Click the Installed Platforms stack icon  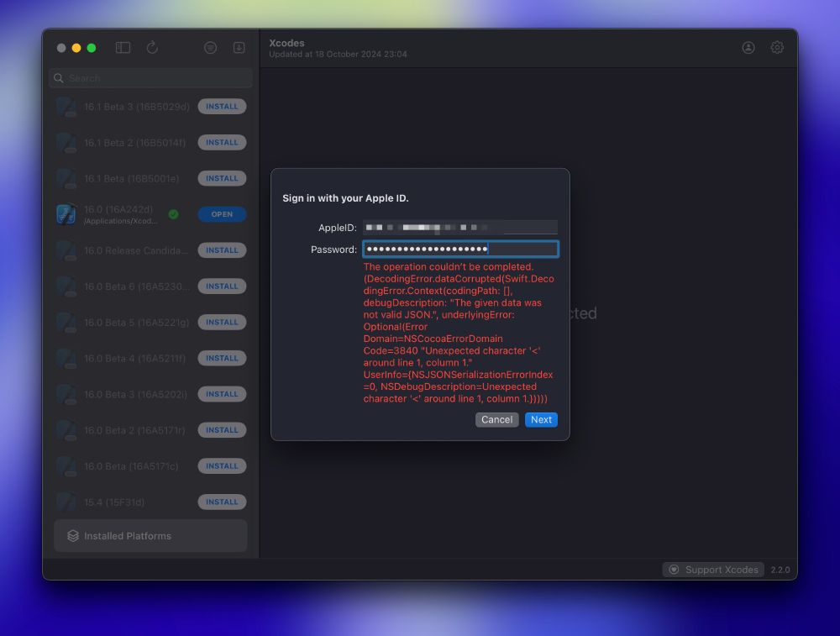click(x=73, y=536)
